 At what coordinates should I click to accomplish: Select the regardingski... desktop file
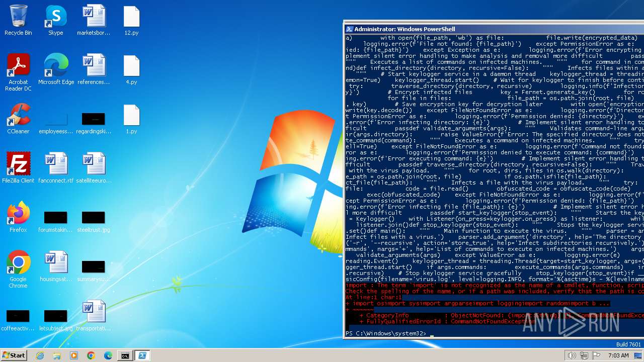(94, 123)
